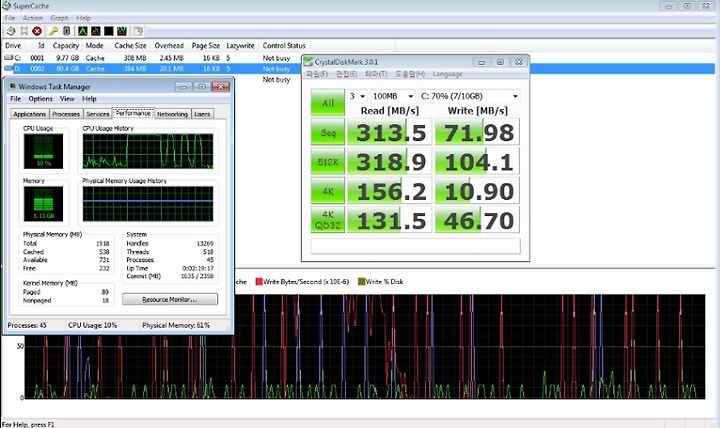Click the gray document pages icon in toolbar
The width and height of the screenshot is (720, 428).
(138, 31)
